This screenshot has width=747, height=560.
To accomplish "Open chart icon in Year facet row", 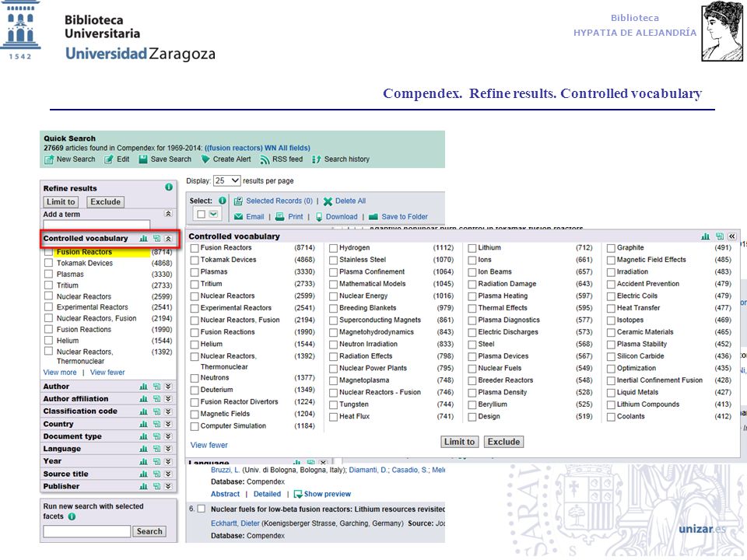I will pos(143,461).
